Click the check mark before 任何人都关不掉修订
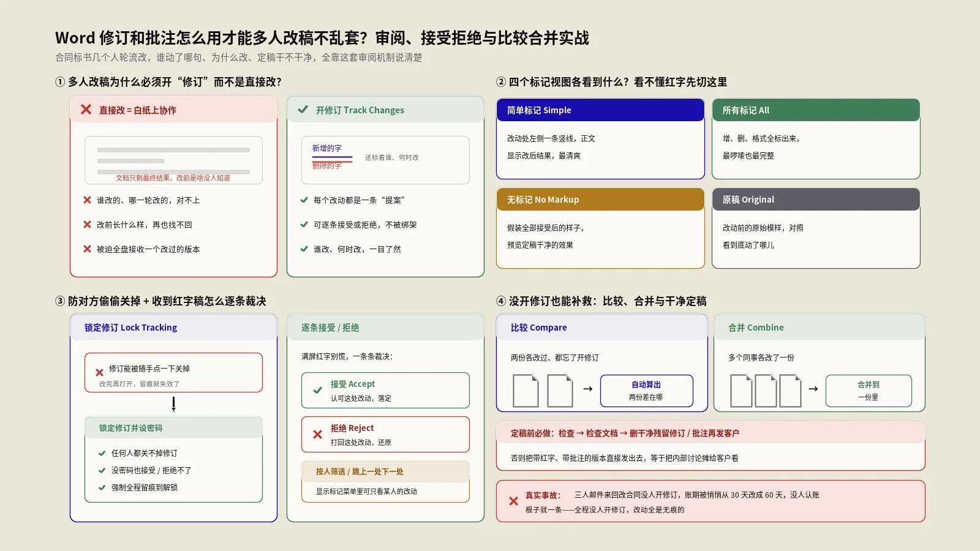 coord(102,454)
